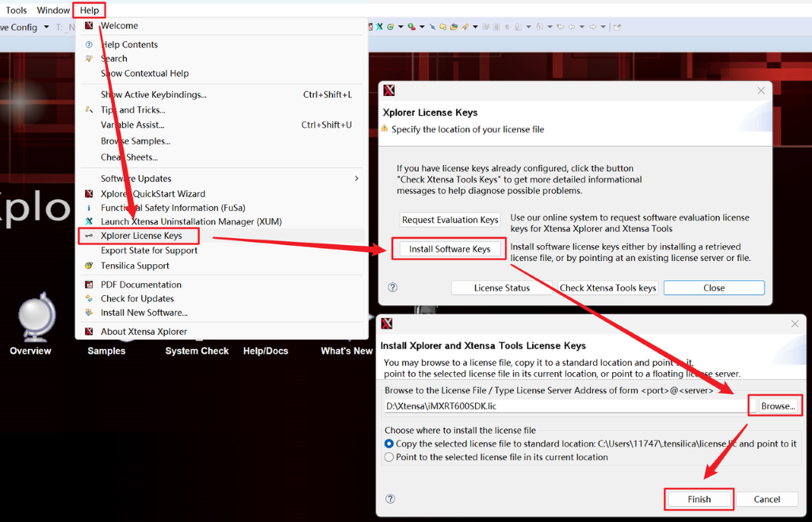This screenshot has height=522, width=812.
Task: Click Finish to install license
Action: (x=699, y=499)
